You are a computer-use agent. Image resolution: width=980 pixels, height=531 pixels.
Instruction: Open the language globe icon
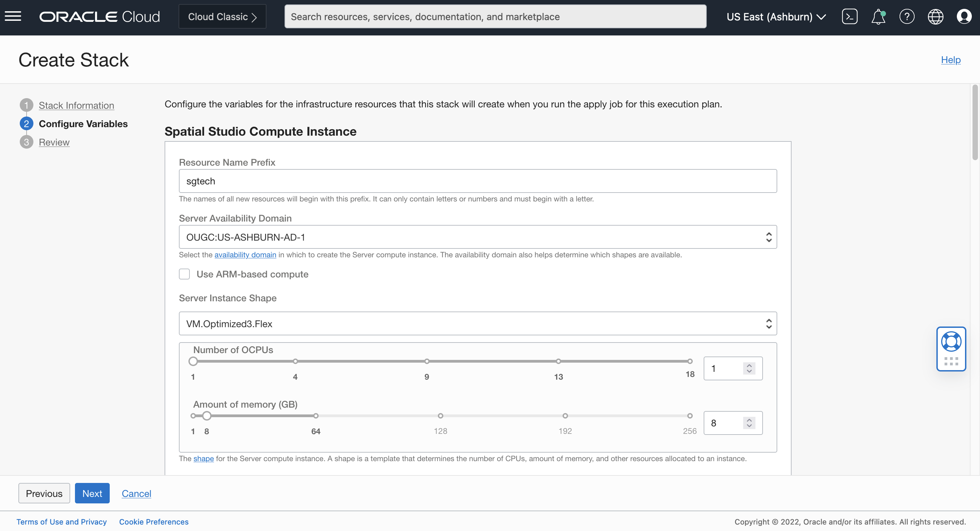935,16
